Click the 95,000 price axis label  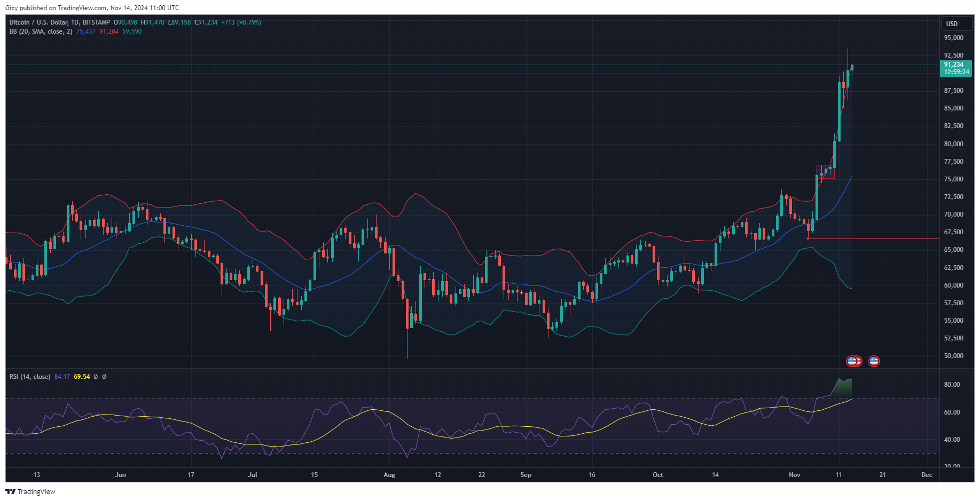[x=954, y=38]
